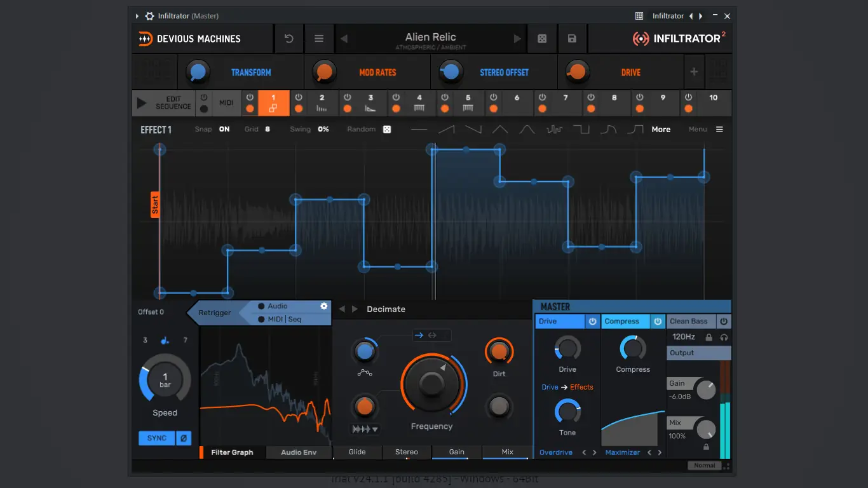The height and width of the screenshot is (488, 868).
Task: Toggle power for effect slot 2
Action: click(299, 97)
